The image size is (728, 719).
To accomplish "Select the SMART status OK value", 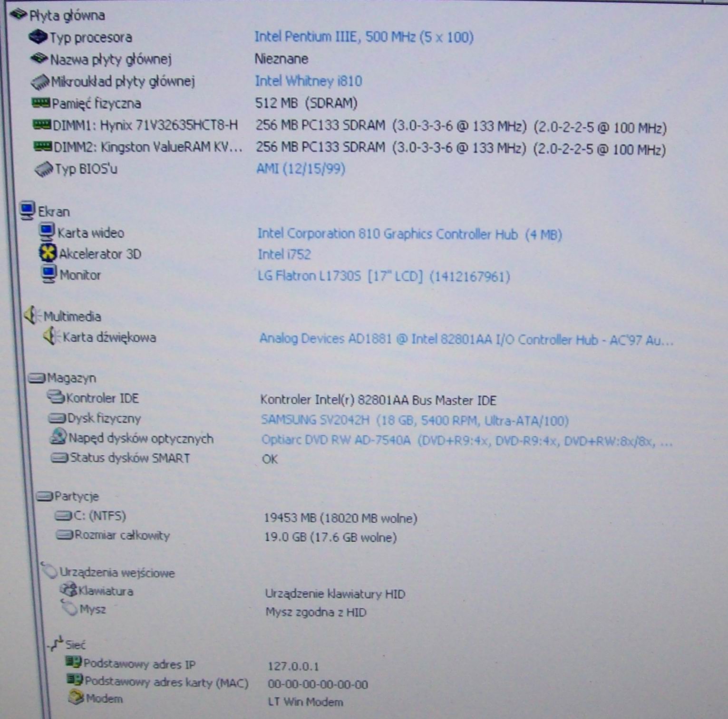I will coord(270,459).
